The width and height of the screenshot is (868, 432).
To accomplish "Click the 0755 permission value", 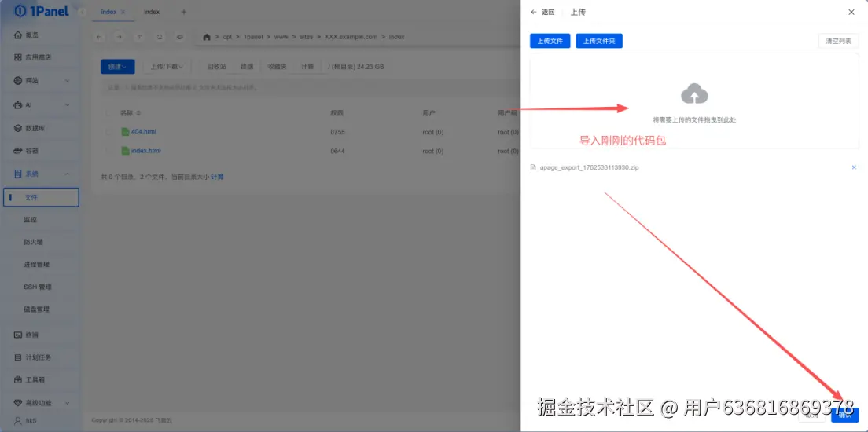I will (x=337, y=132).
